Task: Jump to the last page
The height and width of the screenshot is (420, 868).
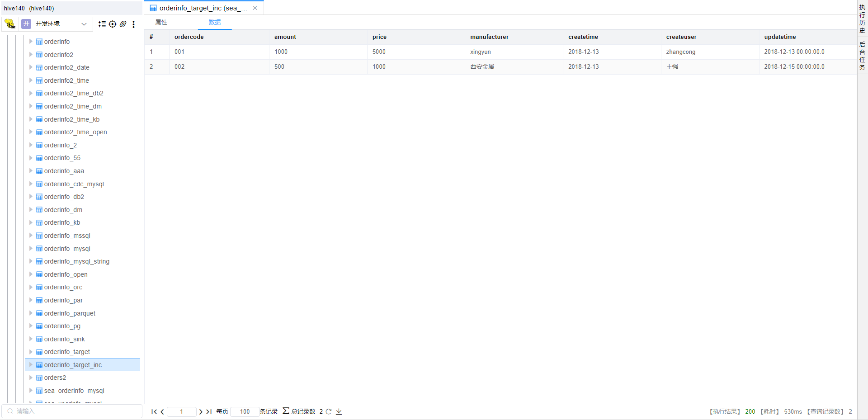Action: tap(209, 412)
